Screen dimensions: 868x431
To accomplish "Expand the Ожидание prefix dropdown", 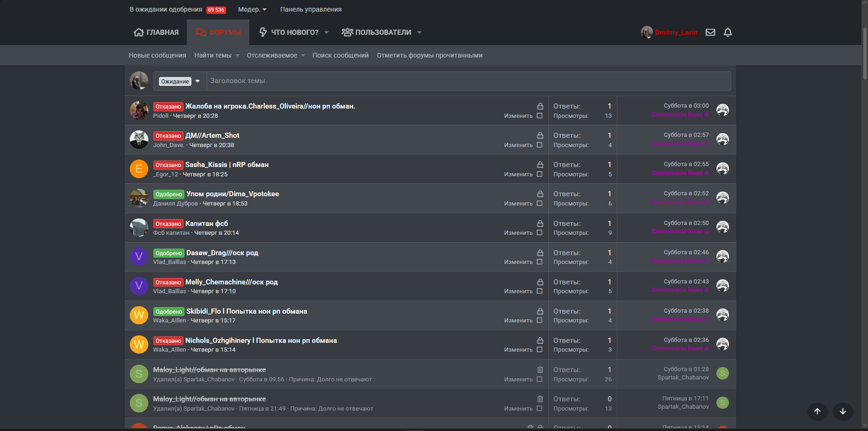I will tap(179, 81).
